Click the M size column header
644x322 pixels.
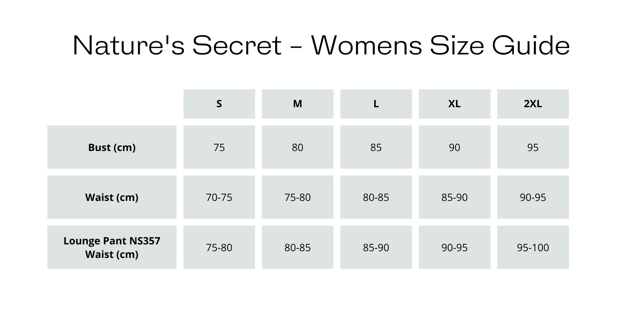point(298,104)
